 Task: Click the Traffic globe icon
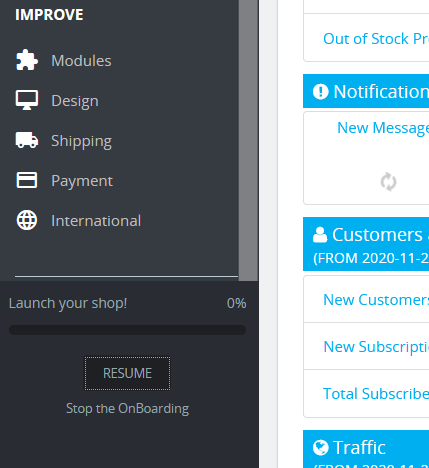tap(321, 447)
